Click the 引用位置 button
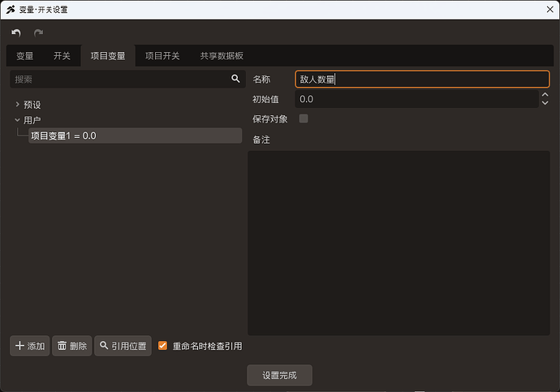Viewport: 560px width, 392px height. (x=123, y=346)
